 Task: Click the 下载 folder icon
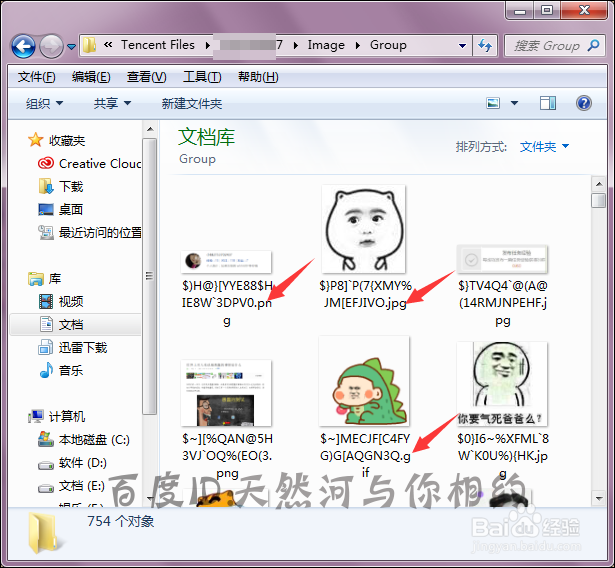pyautogui.click(x=46, y=186)
